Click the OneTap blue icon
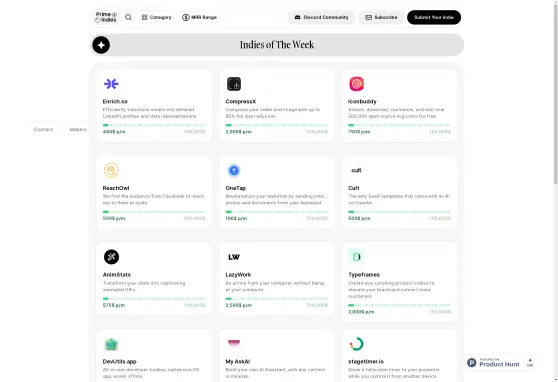Screen dimensions: 558x382 234,170
